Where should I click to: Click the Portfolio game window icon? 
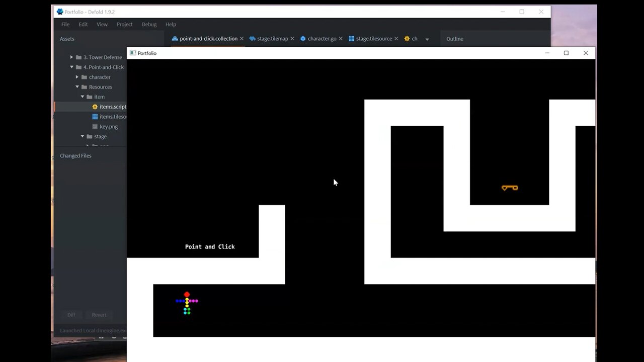pyautogui.click(x=133, y=53)
